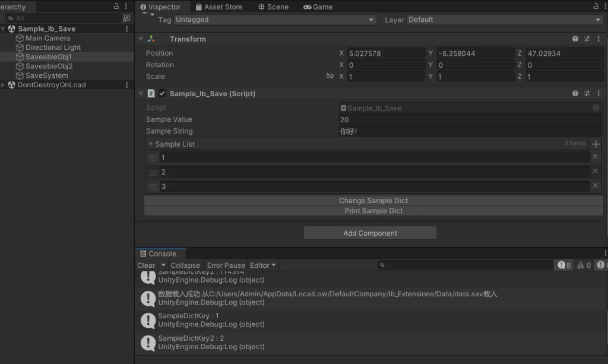Open the Console panel options menu
608x364 pixels.
(x=605, y=253)
